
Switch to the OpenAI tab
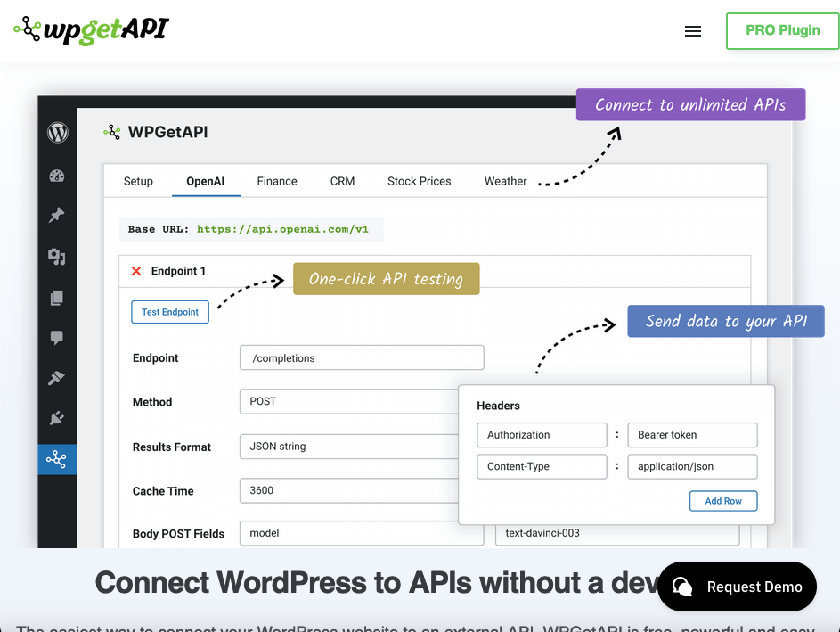pos(206,181)
